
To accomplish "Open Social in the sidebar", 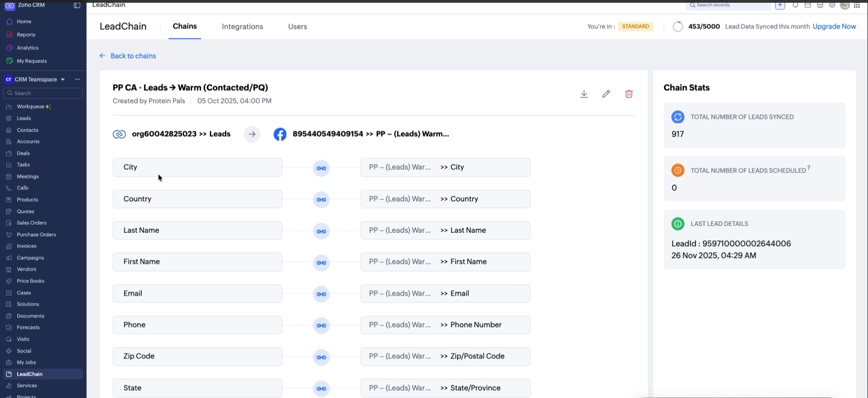I will [24, 351].
